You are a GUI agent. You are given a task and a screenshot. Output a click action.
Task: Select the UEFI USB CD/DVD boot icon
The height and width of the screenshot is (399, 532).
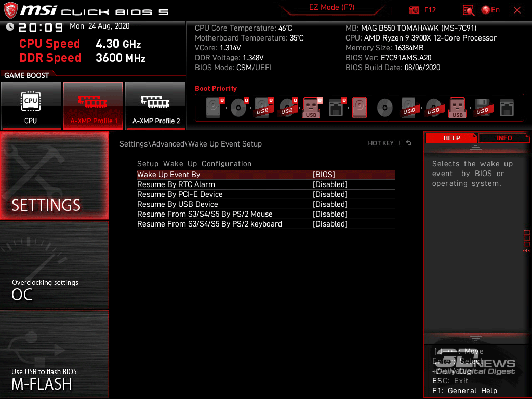click(x=288, y=108)
